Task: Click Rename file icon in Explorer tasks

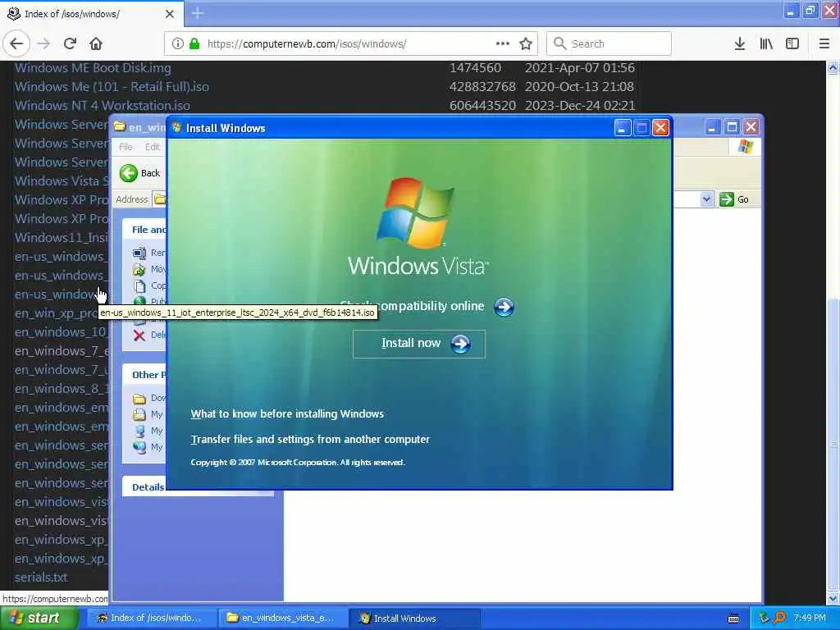Action: pos(139,253)
